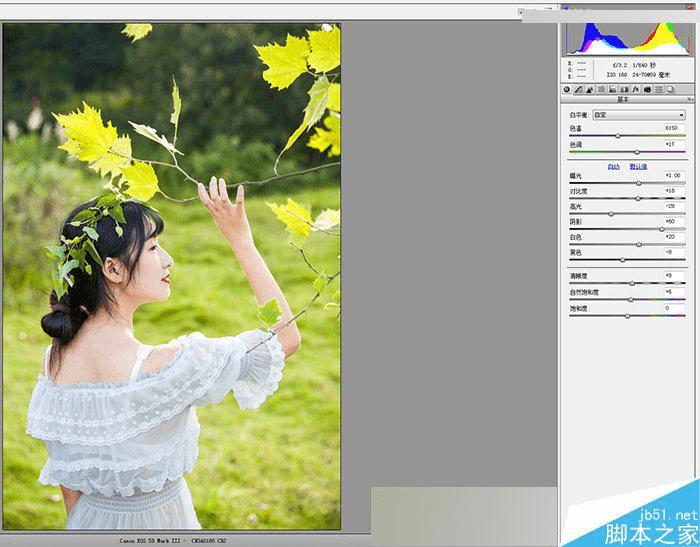Adjust the 曝光 exposure slider

627,183
